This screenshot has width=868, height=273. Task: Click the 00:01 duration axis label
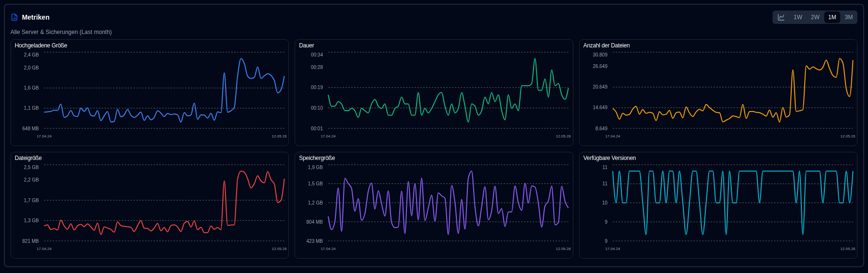click(317, 129)
